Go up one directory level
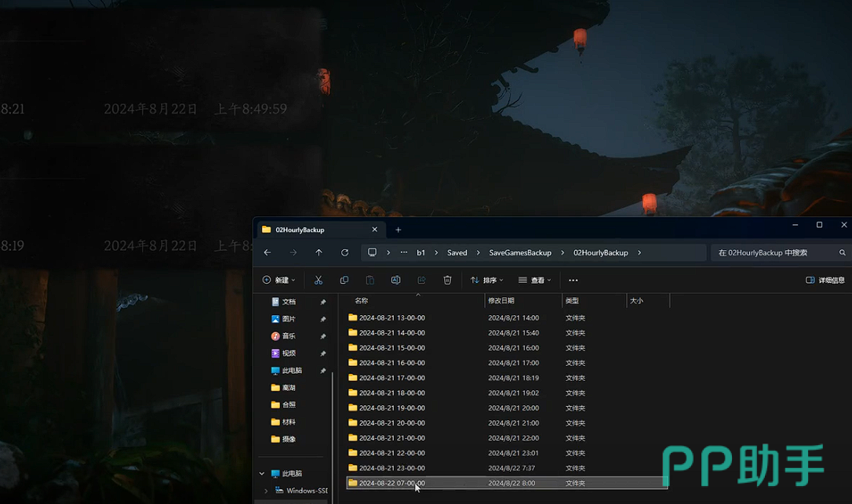The height and width of the screenshot is (504, 852). (x=319, y=252)
